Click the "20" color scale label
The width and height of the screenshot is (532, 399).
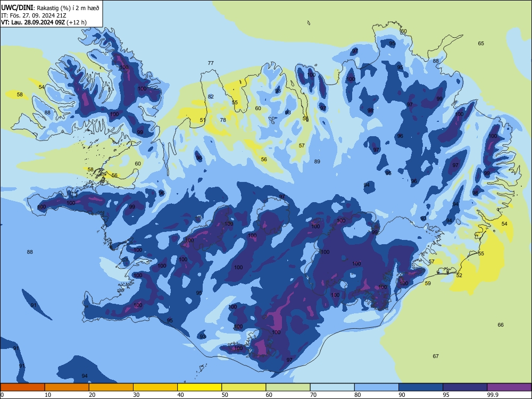pos(92,395)
